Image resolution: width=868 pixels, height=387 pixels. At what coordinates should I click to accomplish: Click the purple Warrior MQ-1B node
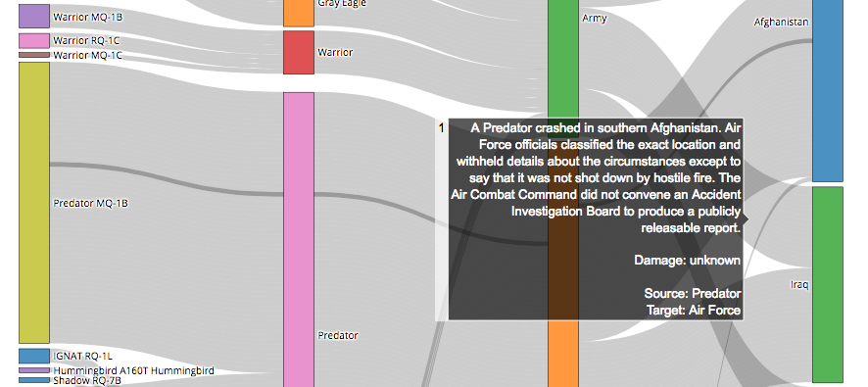[34, 16]
